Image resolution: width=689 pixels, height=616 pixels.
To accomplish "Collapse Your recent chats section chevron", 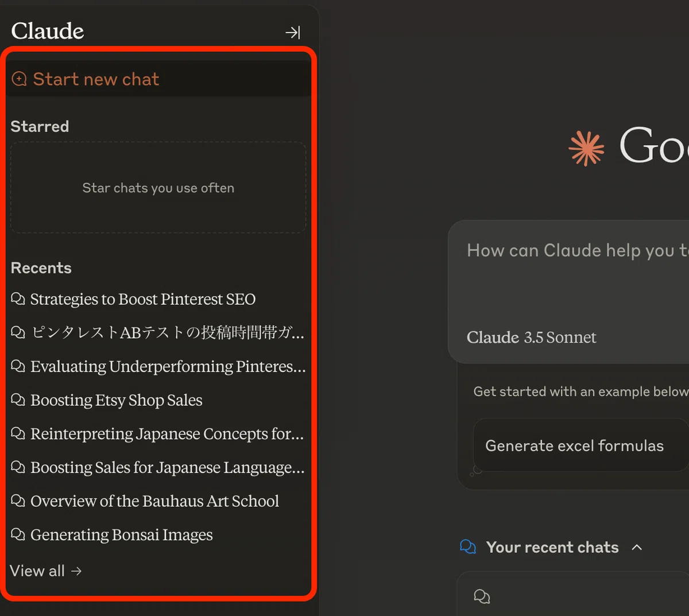I will 637,548.
